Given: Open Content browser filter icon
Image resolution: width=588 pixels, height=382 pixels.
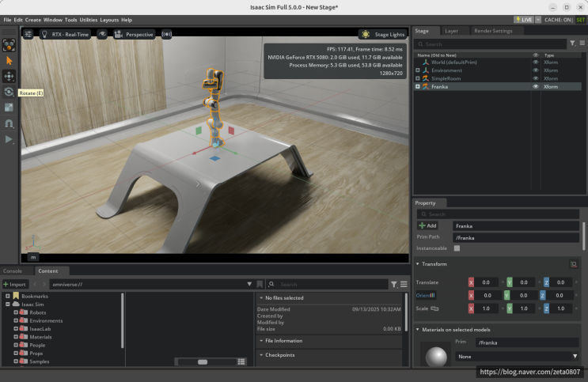Looking at the screenshot, I should [394, 285].
